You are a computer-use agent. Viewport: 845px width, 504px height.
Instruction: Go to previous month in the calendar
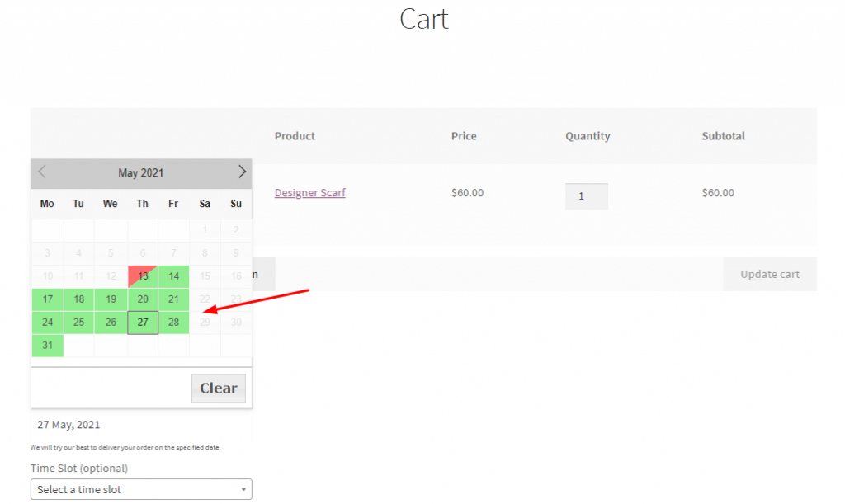coord(41,172)
